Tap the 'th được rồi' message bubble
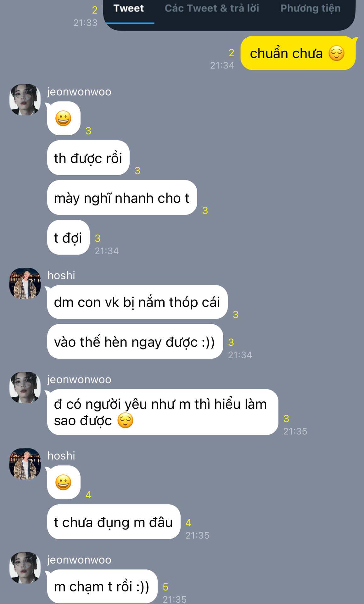Viewport: 364px width, 604px height. tap(88, 158)
